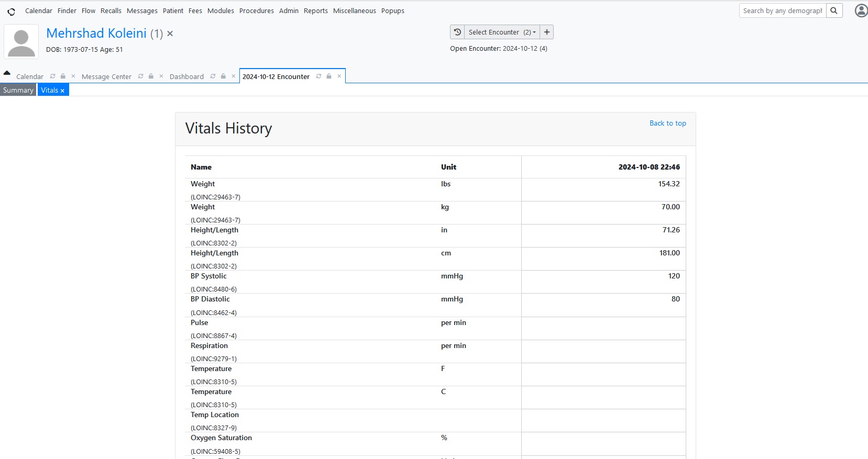Click the patient avatar photo
The width and height of the screenshot is (868, 459).
pos(21,42)
